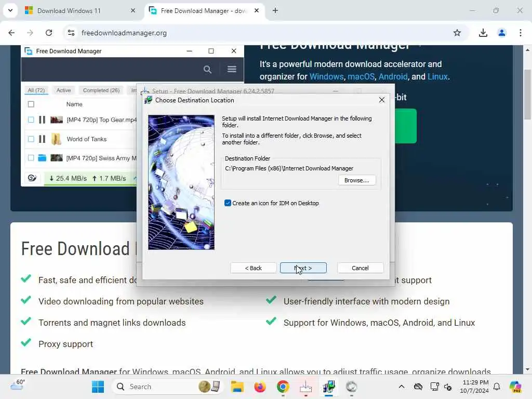The height and width of the screenshot is (399, 532).
Task: Check the Swiss Army row checkbox
Action: (x=31, y=158)
